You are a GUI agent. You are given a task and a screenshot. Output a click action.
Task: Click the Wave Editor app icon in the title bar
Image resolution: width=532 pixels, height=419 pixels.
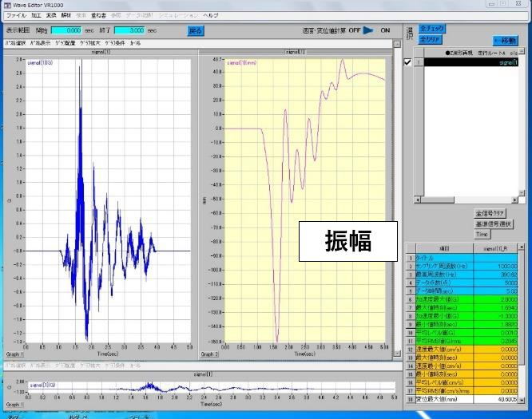(7, 5)
